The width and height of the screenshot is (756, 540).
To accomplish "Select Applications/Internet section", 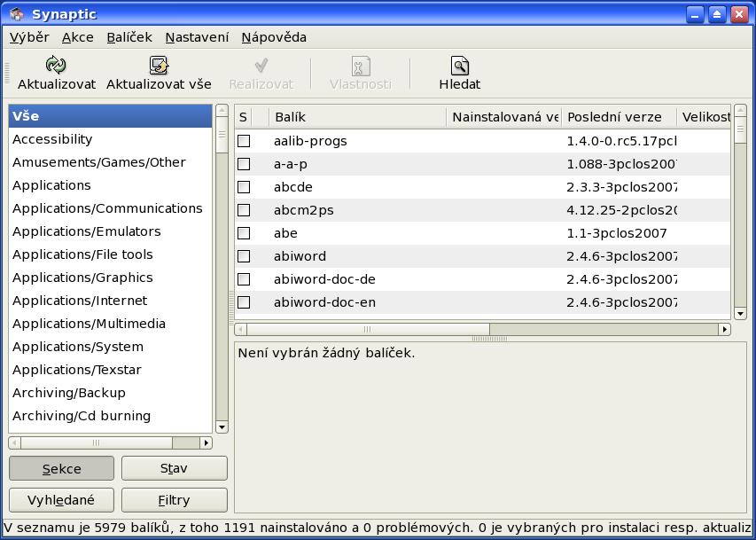I will (111, 301).
